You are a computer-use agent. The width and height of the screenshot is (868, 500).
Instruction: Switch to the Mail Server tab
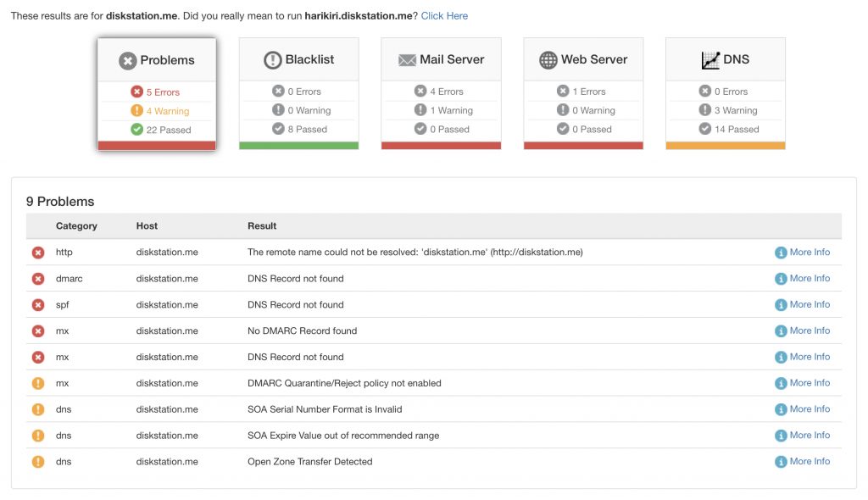[441, 59]
